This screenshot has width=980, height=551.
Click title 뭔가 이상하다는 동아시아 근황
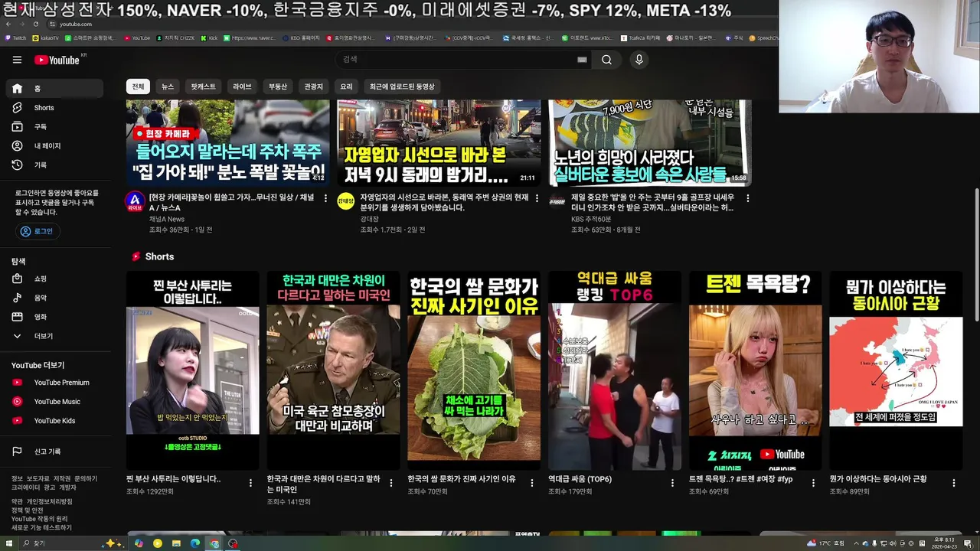tap(878, 479)
